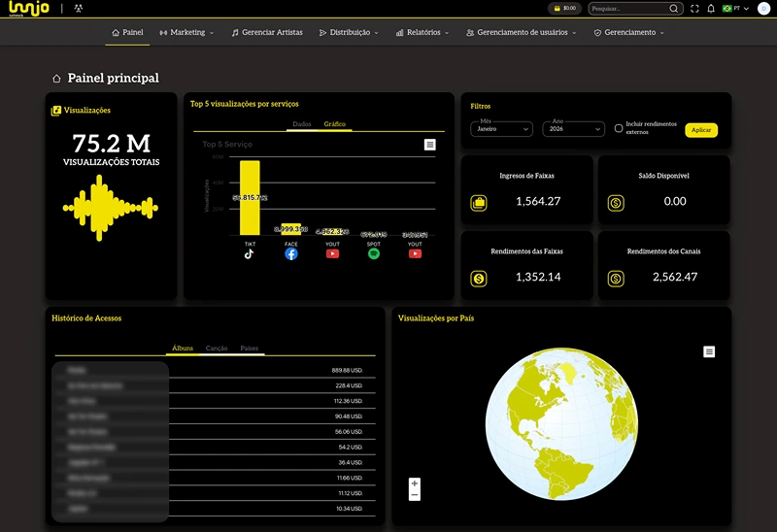Click the Spotify service icon
The image size is (777, 532).
point(374,254)
